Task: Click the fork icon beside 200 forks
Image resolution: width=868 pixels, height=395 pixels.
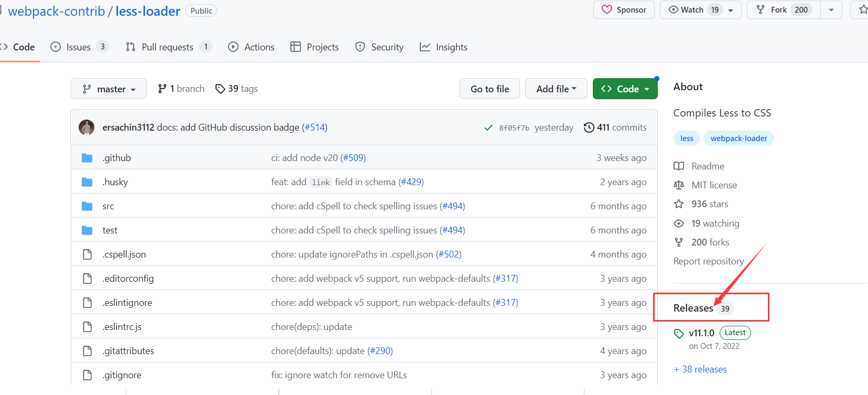Action: point(679,242)
